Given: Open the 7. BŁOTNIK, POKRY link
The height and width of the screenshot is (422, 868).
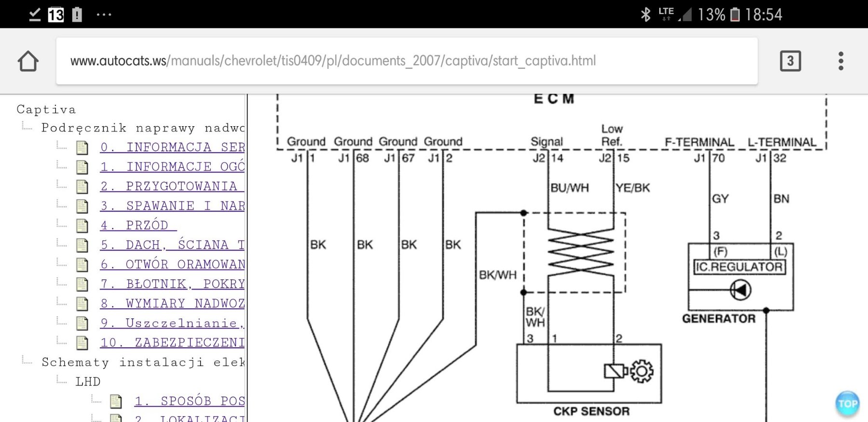Looking at the screenshot, I should pos(172,284).
